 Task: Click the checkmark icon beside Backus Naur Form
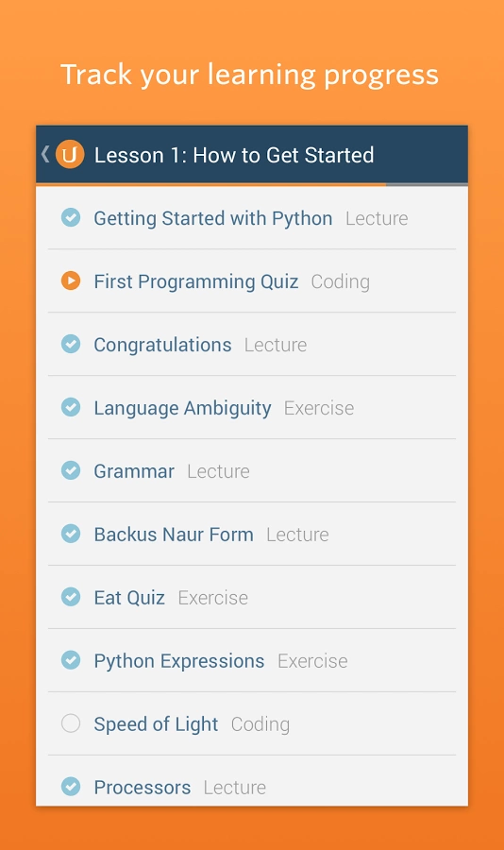tap(71, 534)
